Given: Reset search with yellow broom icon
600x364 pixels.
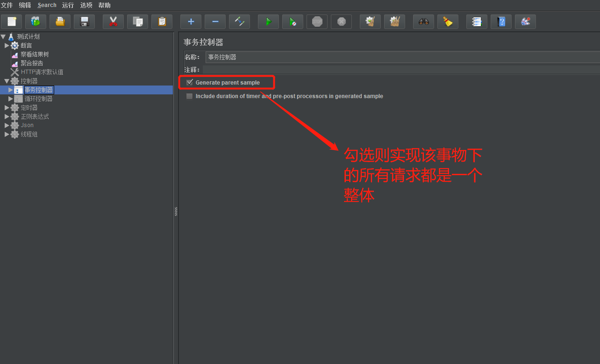Looking at the screenshot, I should tap(448, 21).
